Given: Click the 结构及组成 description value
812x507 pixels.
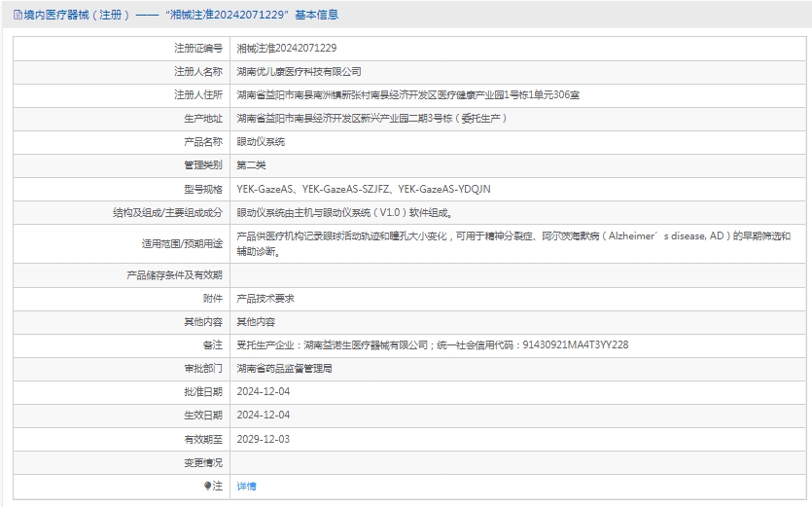Looking at the screenshot, I should point(344,212).
